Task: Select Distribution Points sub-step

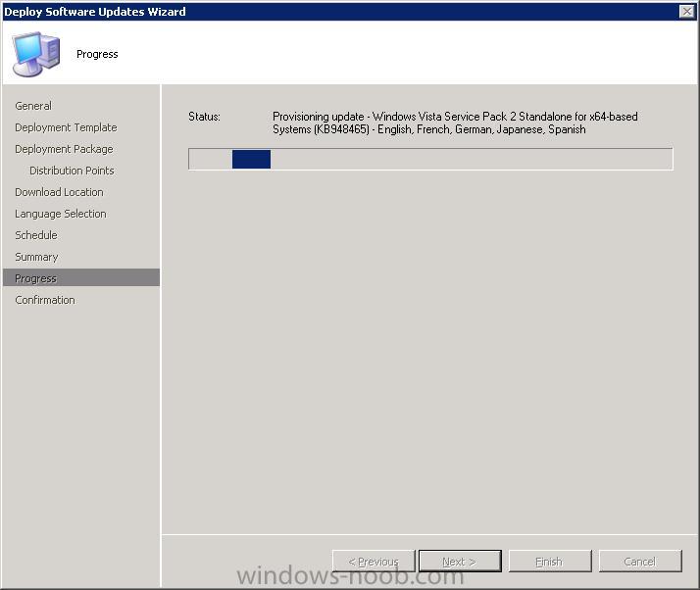Action: (72, 171)
